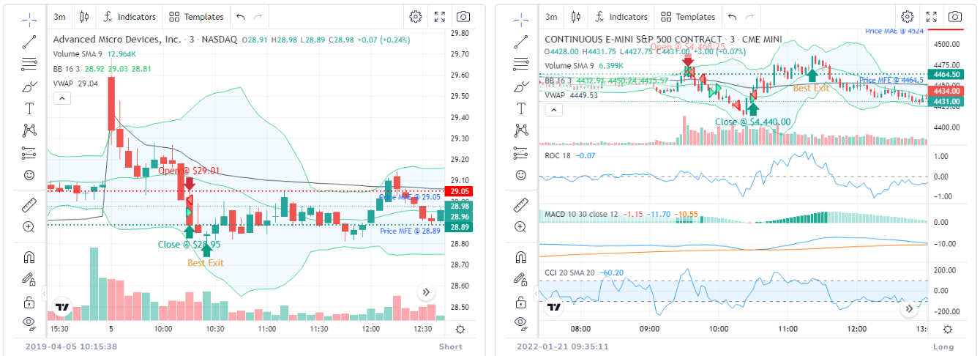Open forecasting and measurement tools in S&P chart
The width and height of the screenshot is (980, 356).
click(521, 153)
